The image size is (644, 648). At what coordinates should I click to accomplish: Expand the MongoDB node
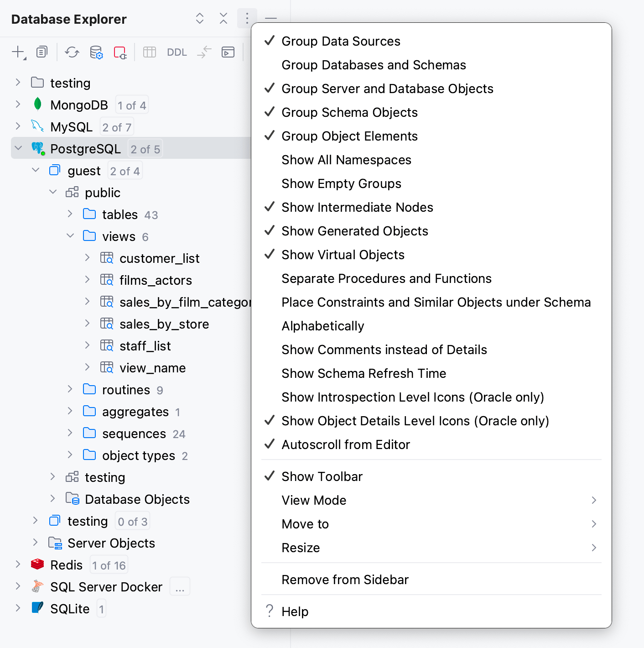pyautogui.click(x=18, y=104)
